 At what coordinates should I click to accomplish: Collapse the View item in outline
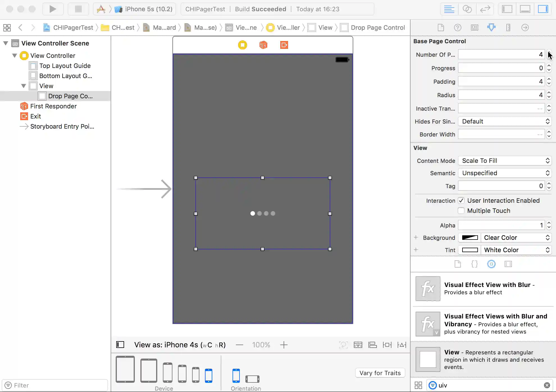click(x=24, y=86)
